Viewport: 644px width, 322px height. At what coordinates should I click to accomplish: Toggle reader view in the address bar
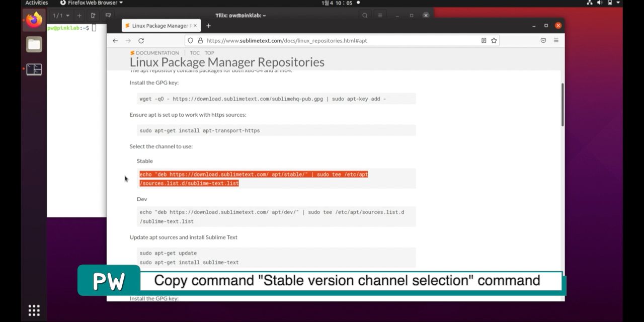[484, 41]
